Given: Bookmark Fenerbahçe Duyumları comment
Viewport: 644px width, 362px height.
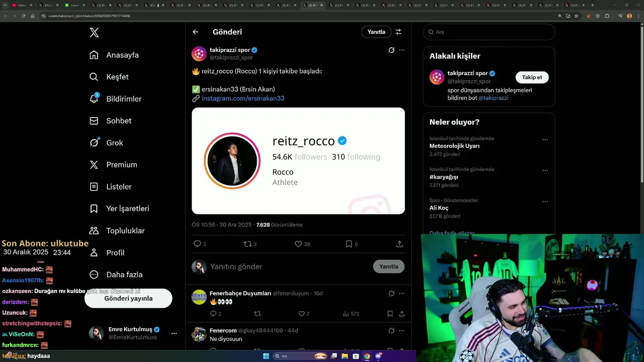Looking at the screenshot, I should (390, 314).
